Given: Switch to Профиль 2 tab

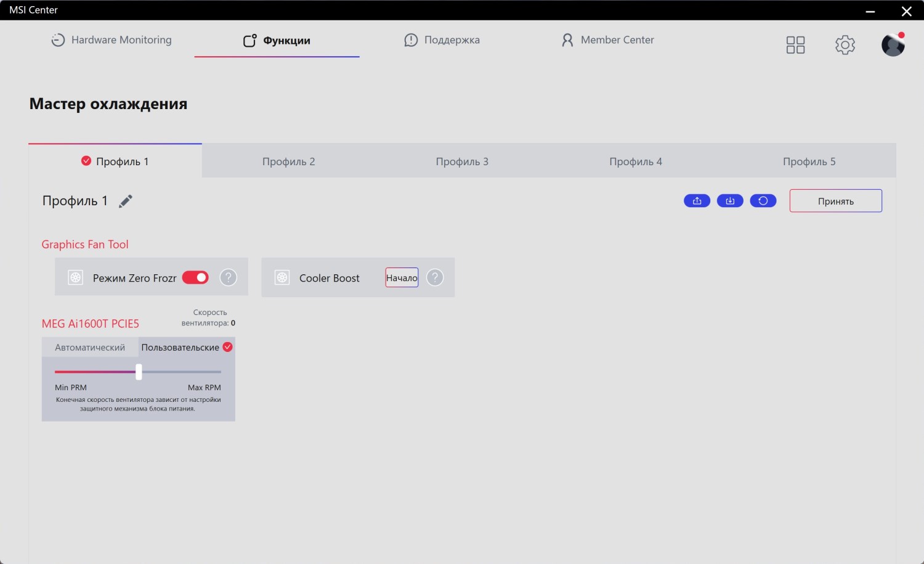Looking at the screenshot, I should (x=288, y=161).
